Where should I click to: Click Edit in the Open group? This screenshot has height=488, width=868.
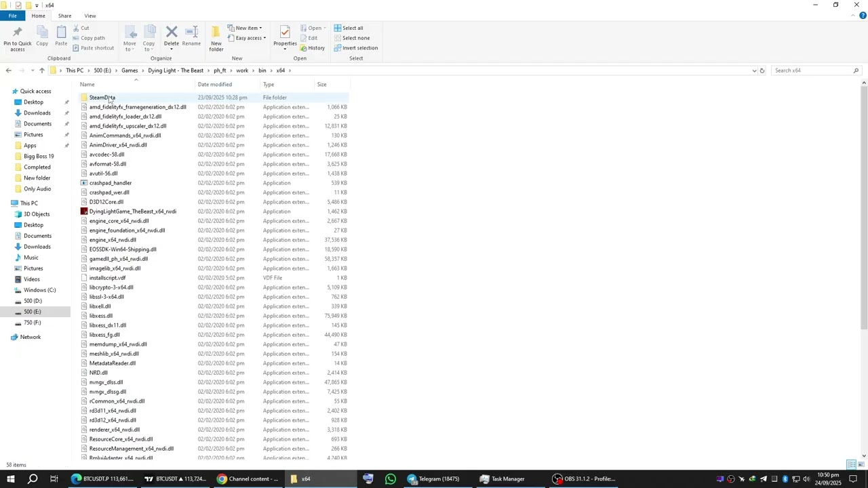click(309, 38)
